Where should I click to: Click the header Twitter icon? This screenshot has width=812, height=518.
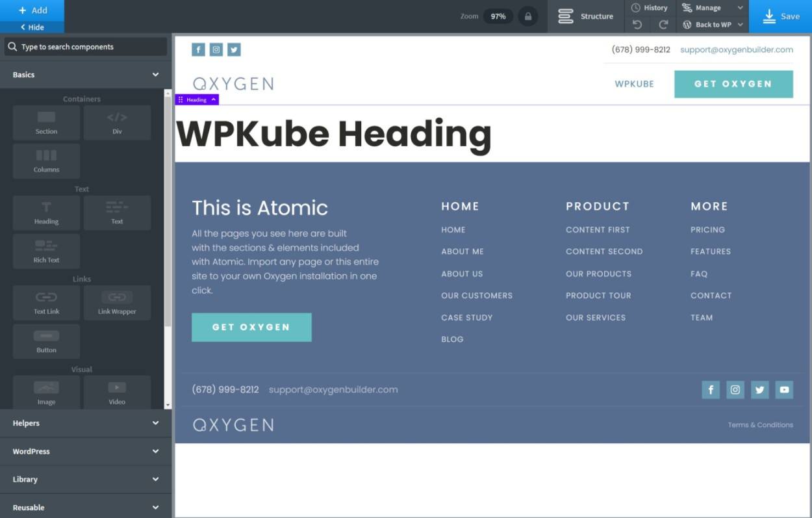pos(234,49)
